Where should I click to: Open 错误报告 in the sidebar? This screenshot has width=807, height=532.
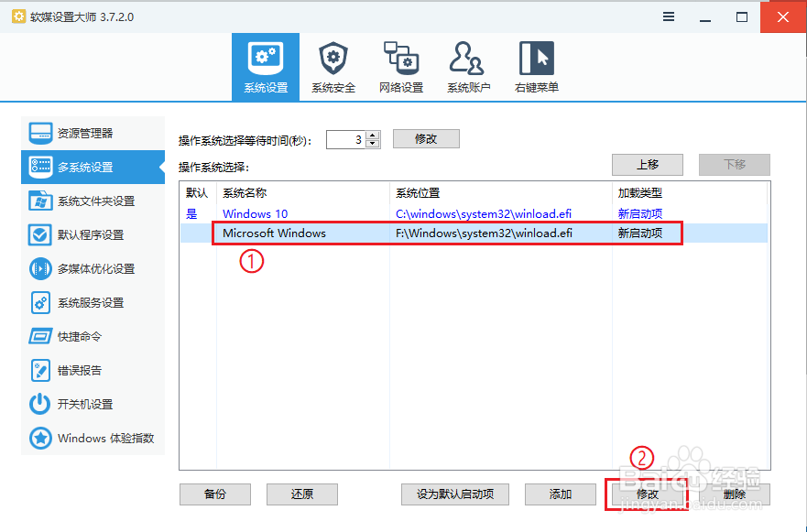click(93, 371)
